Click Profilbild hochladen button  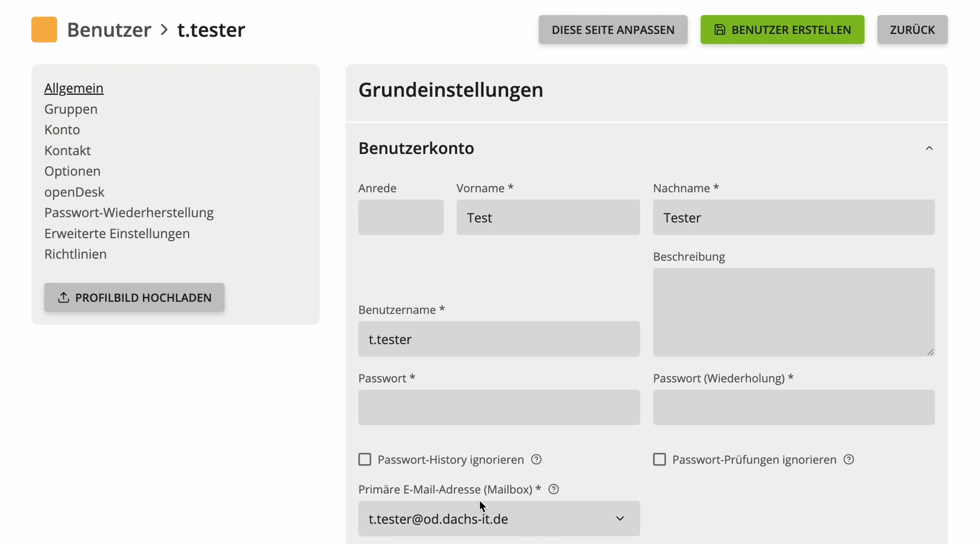(134, 297)
